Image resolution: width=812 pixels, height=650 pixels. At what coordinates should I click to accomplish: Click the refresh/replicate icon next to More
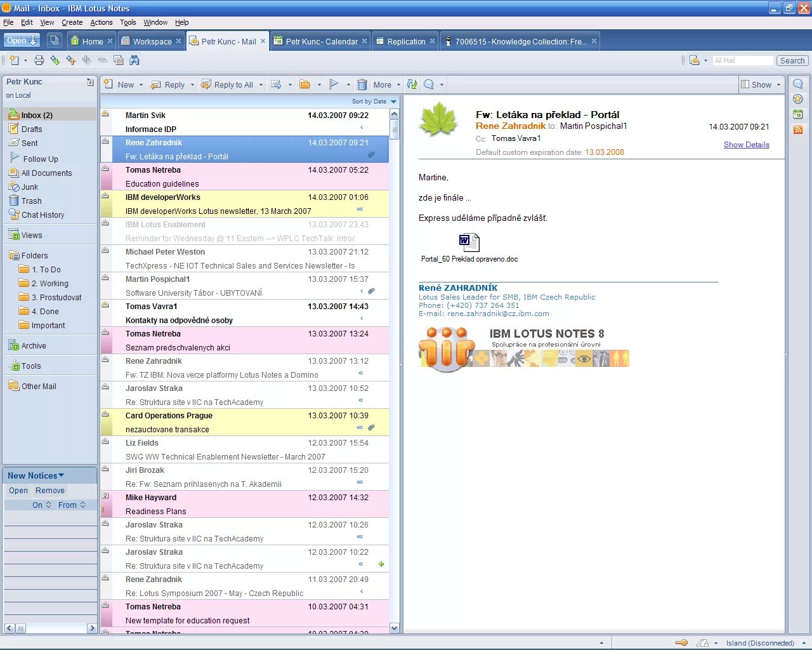(x=412, y=84)
